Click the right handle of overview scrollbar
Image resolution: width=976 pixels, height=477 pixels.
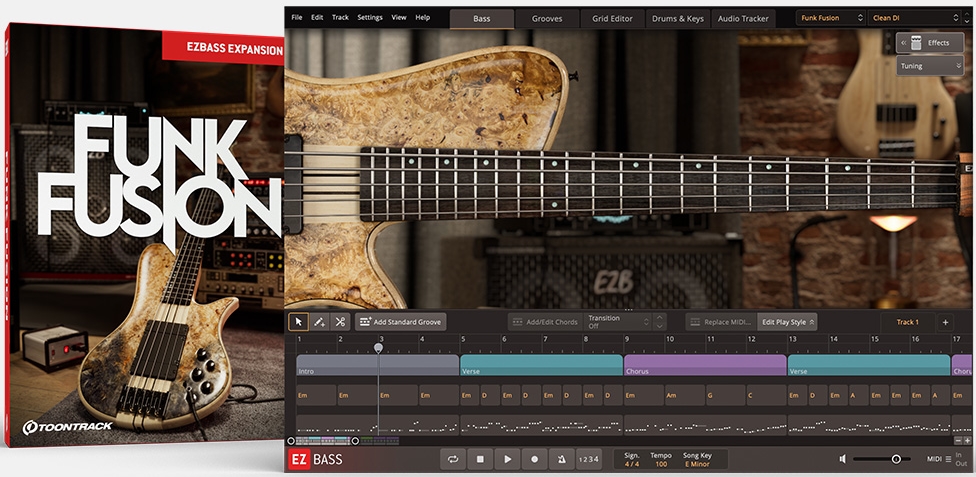pyautogui.click(x=355, y=441)
